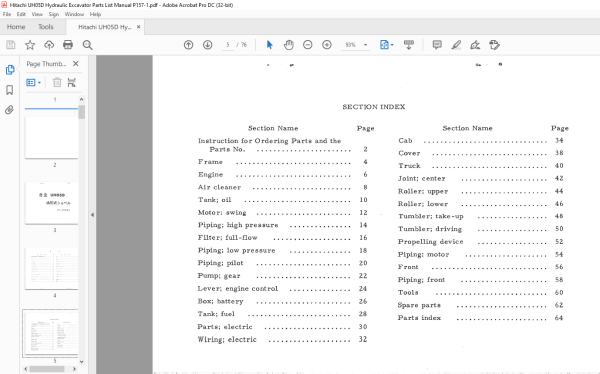
Task: Print the document
Action: point(68,45)
